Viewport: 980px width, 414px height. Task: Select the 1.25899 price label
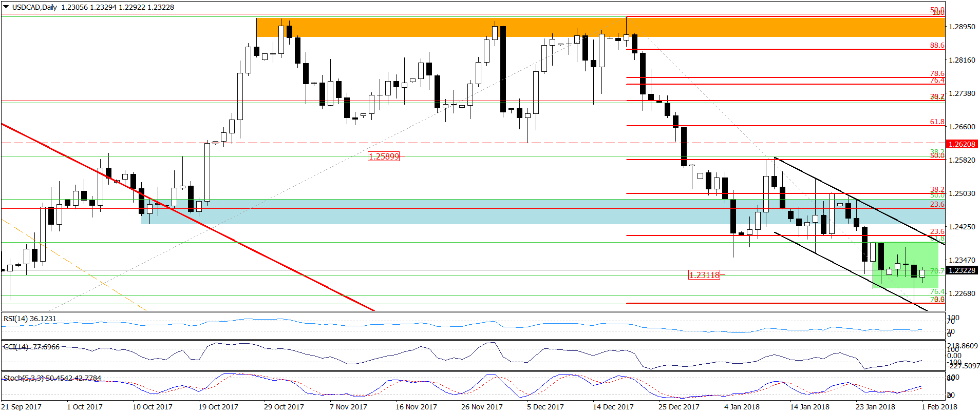pos(384,156)
